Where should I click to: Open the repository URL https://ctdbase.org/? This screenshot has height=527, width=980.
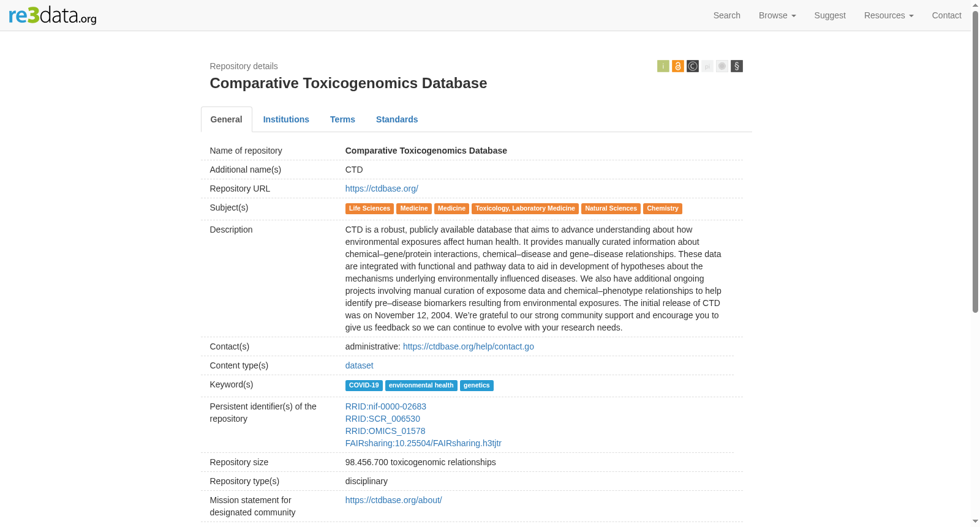point(382,189)
